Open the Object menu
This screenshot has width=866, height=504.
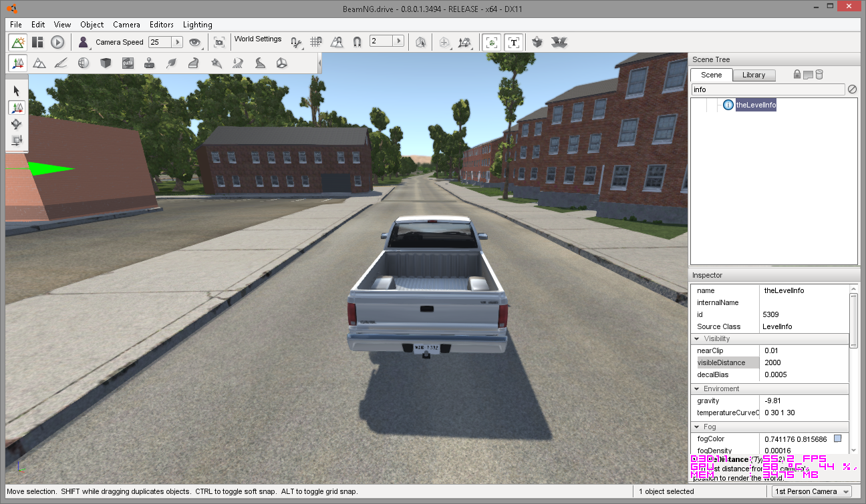[x=92, y=25]
